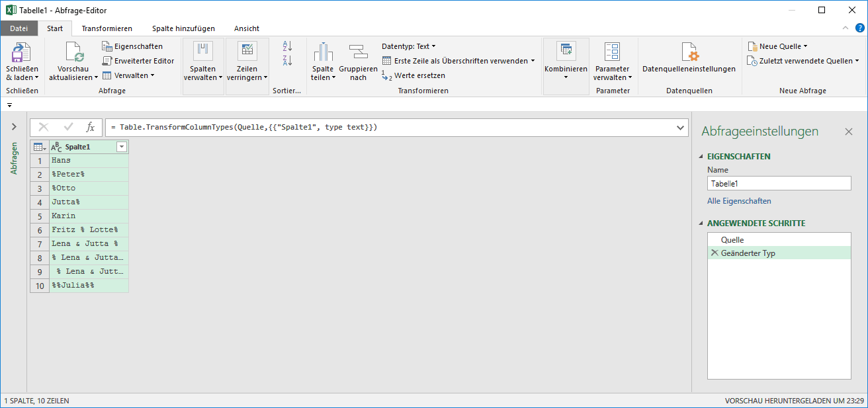Switch to the Ansicht tab
Screen dimensions: 868x408
247,28
